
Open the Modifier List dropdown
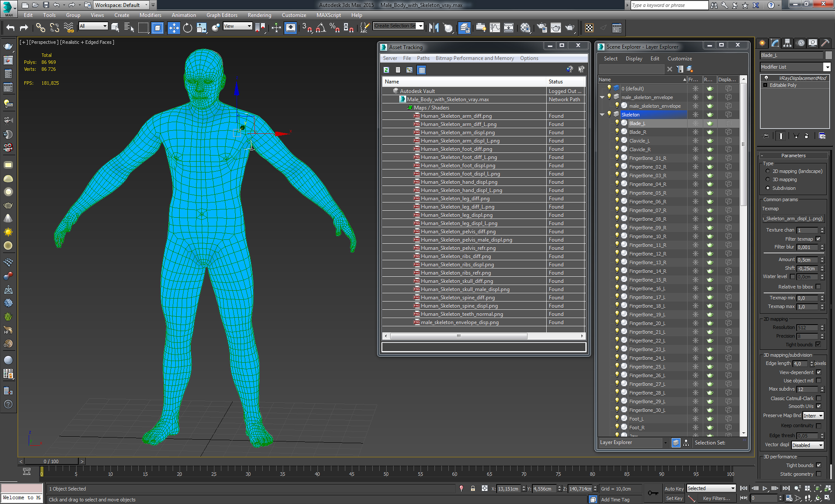pyautogui.click(x=827, y=67)
